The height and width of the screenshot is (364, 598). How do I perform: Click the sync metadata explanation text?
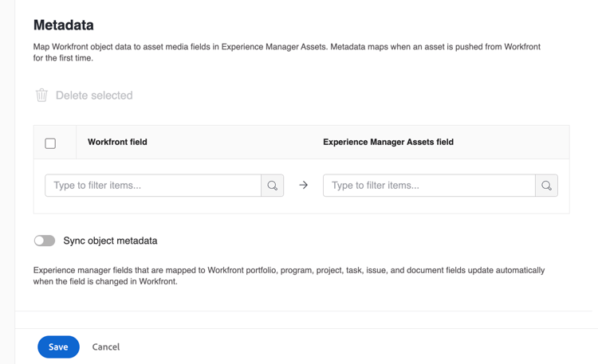coord(289,276)
